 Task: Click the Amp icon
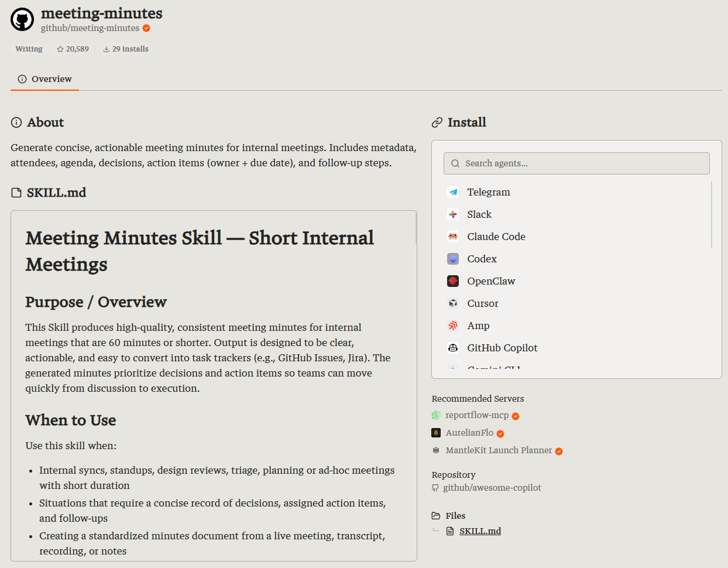453,326
